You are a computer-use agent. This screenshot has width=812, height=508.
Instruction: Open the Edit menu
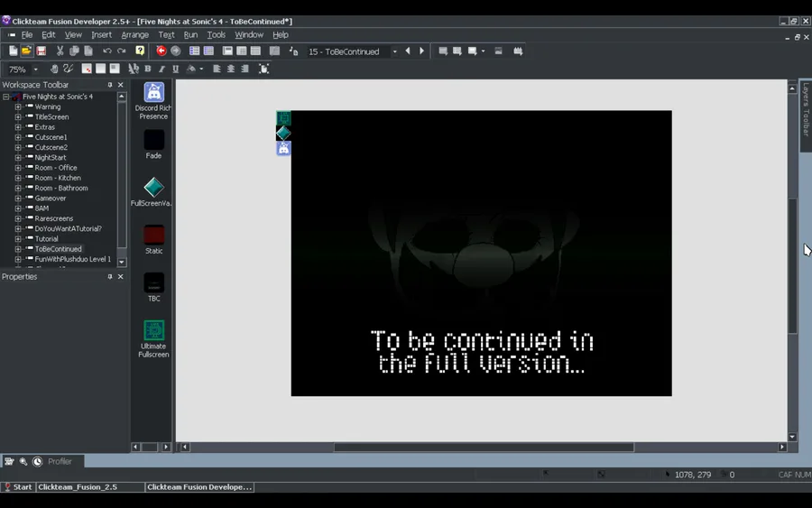(x=48, y=34)
